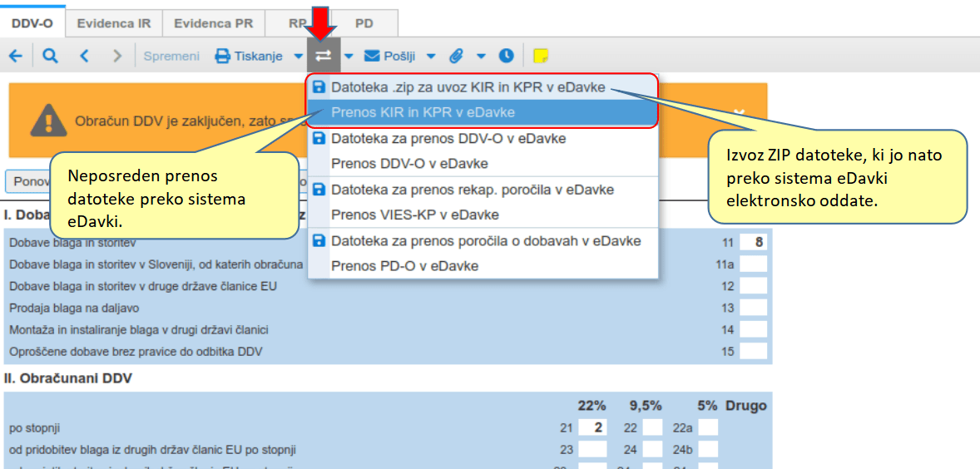Expand the attachments dropdown arrow
Viewport: 980px width, 469px height.
(481, 57)
